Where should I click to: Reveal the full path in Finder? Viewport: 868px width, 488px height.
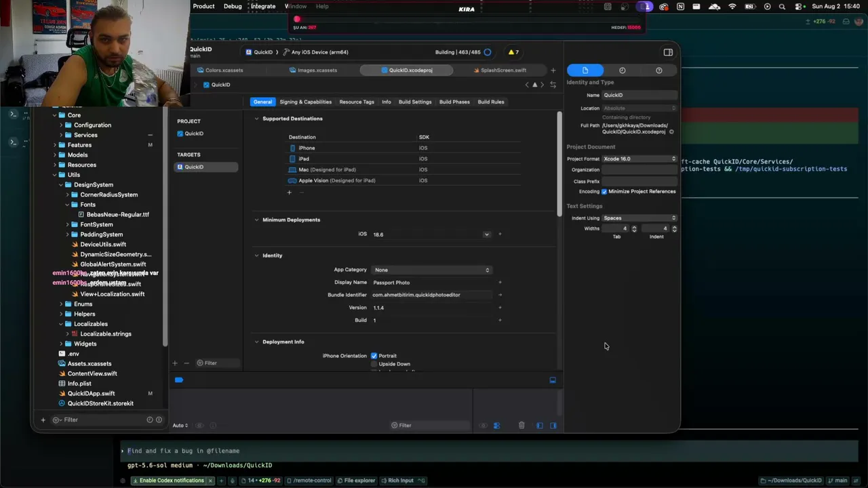671,132
